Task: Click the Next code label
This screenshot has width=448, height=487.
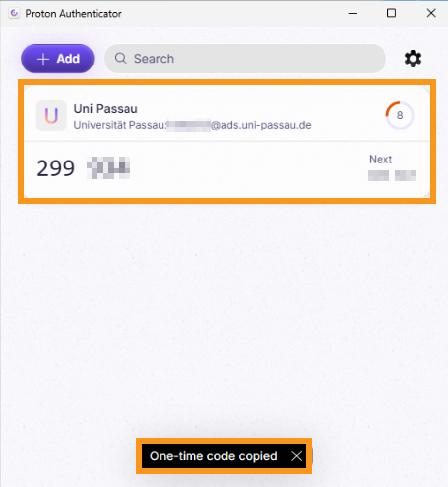Action: coord(381,159)
